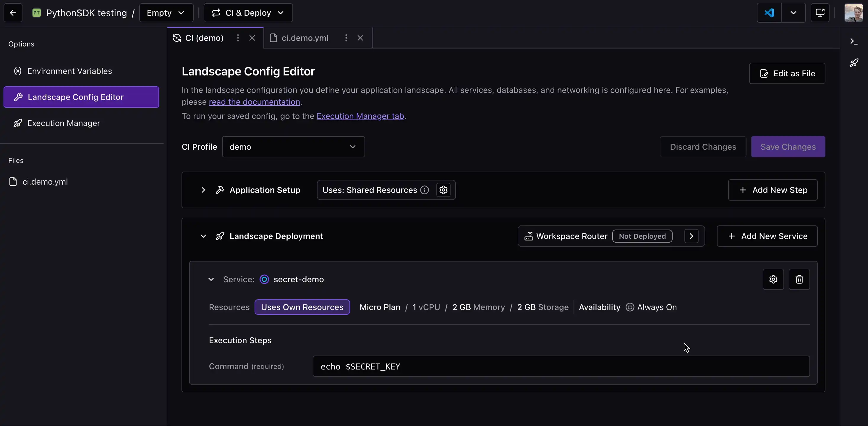Open the CI Profile demo dropdown
Viewport: 868px width, 426px height.
coord(293,147)
